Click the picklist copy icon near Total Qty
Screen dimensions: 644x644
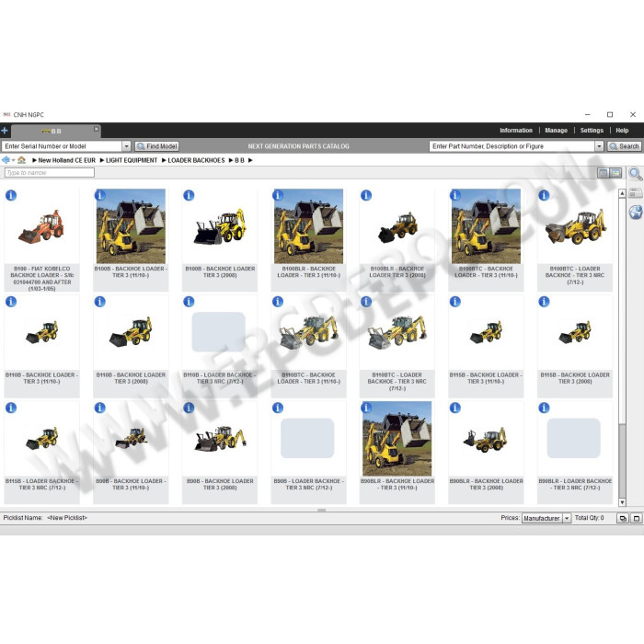coord(623,518)
